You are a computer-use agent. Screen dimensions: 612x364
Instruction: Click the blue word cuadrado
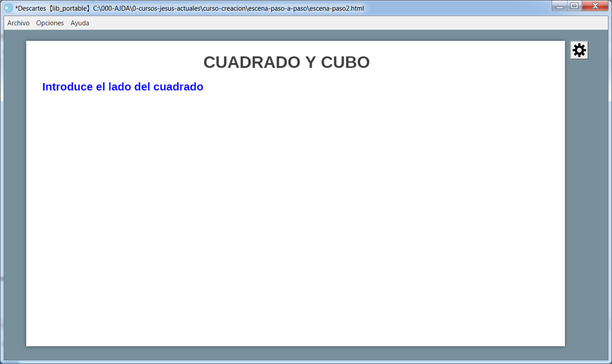coord(178,87)
